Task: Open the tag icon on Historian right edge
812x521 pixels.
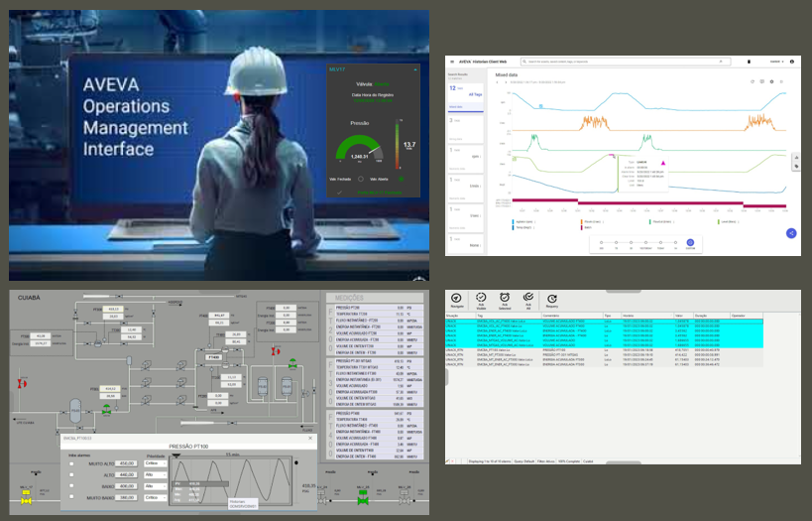Action: click(x=796, y=167)
